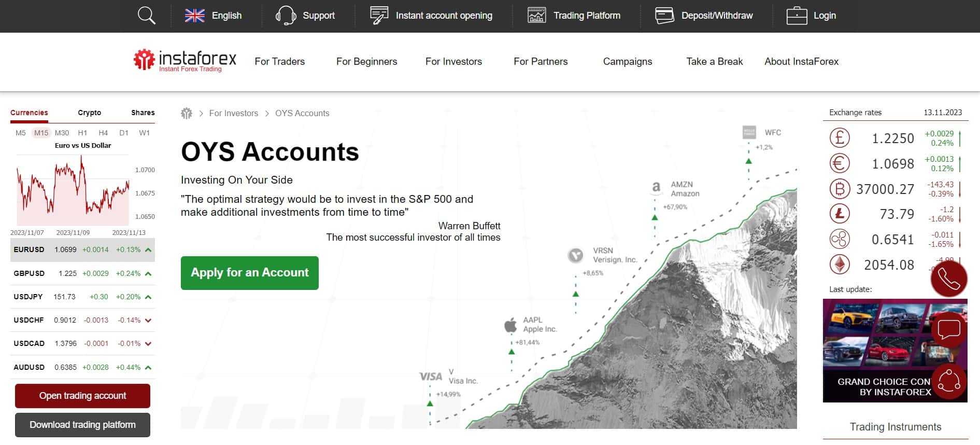Switch to the Shares tab
The height and width of the screenshot is (445, 980).
[x=143, y=113]
